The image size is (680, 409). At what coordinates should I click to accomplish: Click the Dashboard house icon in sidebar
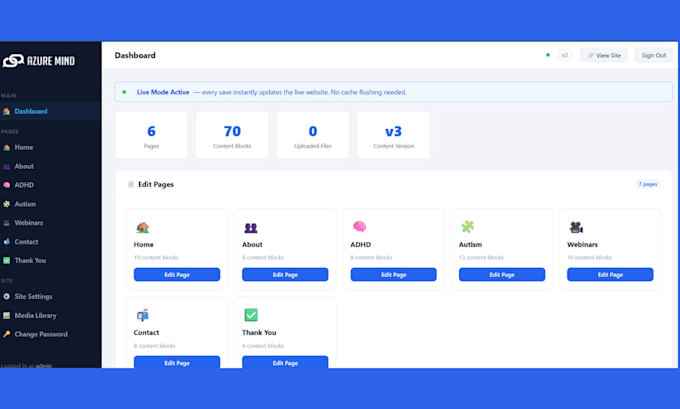click(x=7, y=111)
